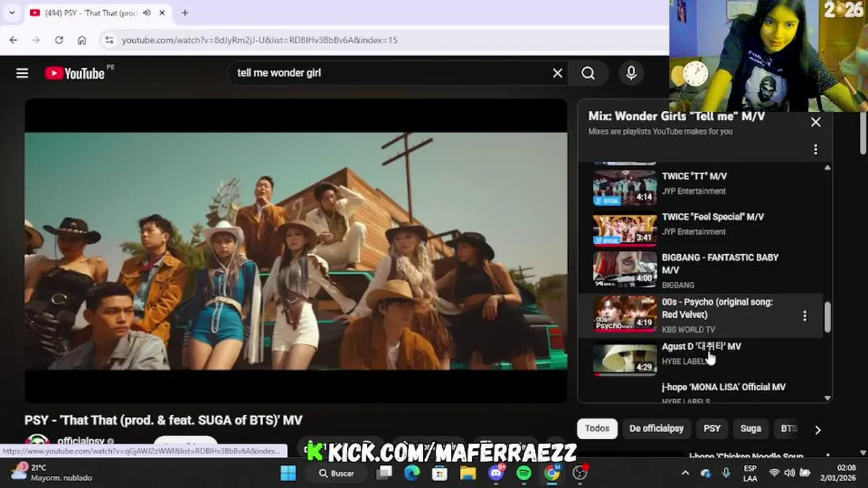Image resolution: width=868 pixels, height=488 pixels.
Task: Mute the tab via speaker icon
Action: (x=146, y=13)
